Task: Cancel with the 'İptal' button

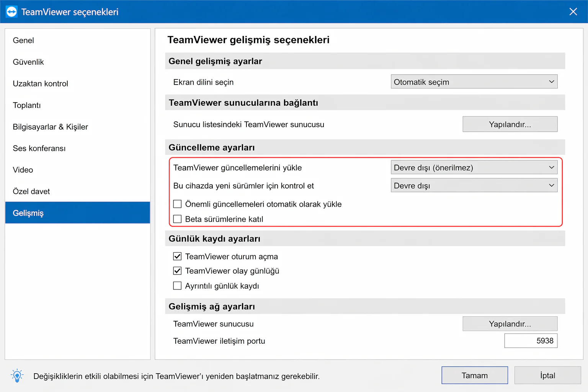Action: click(x=547, y=376)
